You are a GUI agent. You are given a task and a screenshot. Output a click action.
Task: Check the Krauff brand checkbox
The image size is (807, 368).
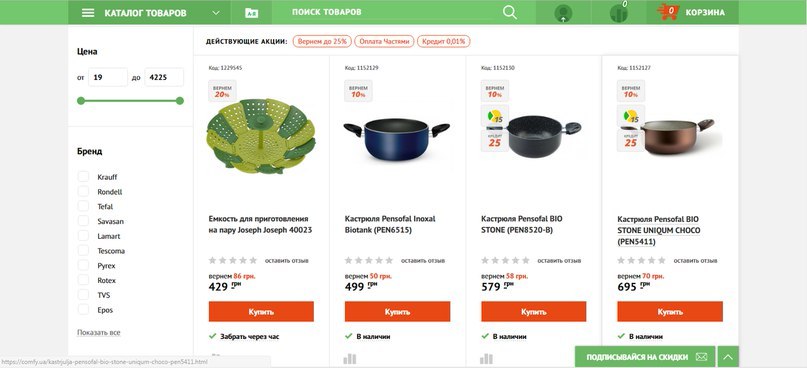point(83,177)
